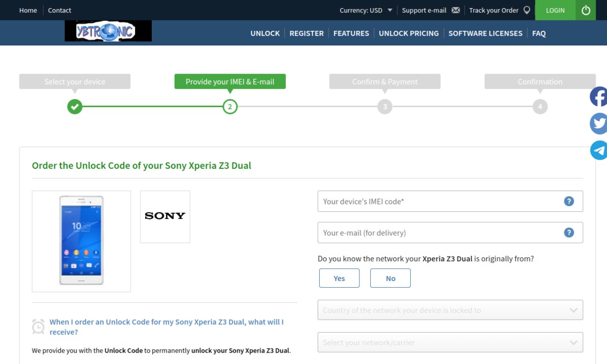Open the Telegram share icon

point(598,150)
